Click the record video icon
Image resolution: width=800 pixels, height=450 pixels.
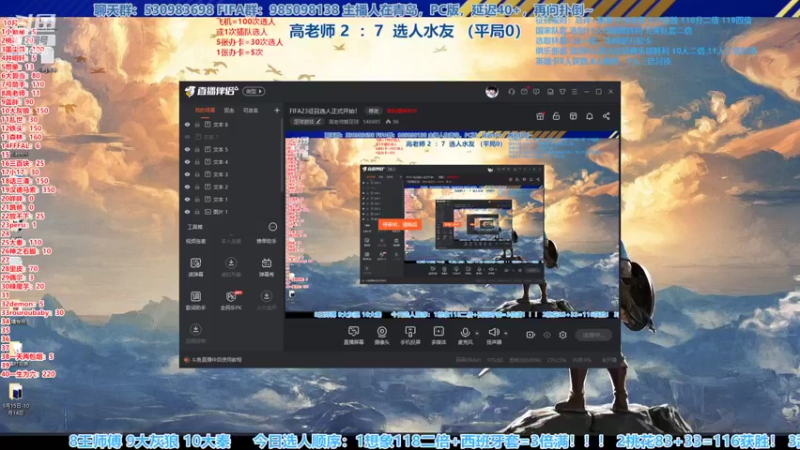click(531, 335)
